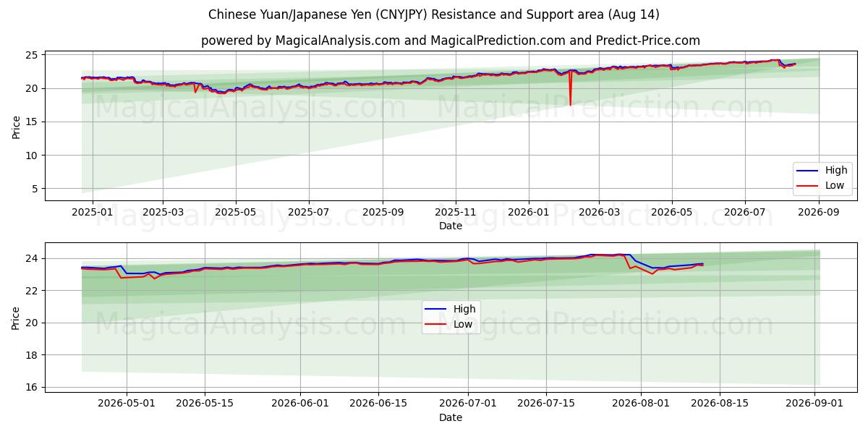
Task: Click the 2025-09 x-axis label
Action: tap(383, 213)
